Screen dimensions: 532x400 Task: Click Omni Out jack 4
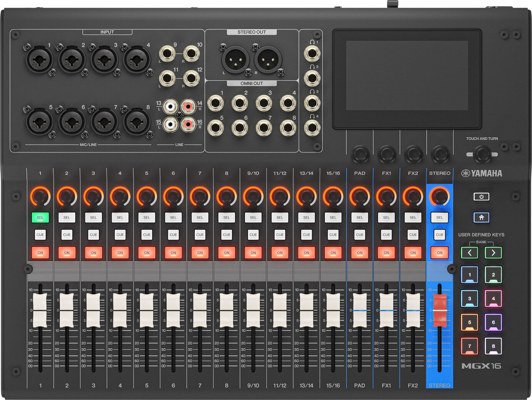(x=288, y=103)
